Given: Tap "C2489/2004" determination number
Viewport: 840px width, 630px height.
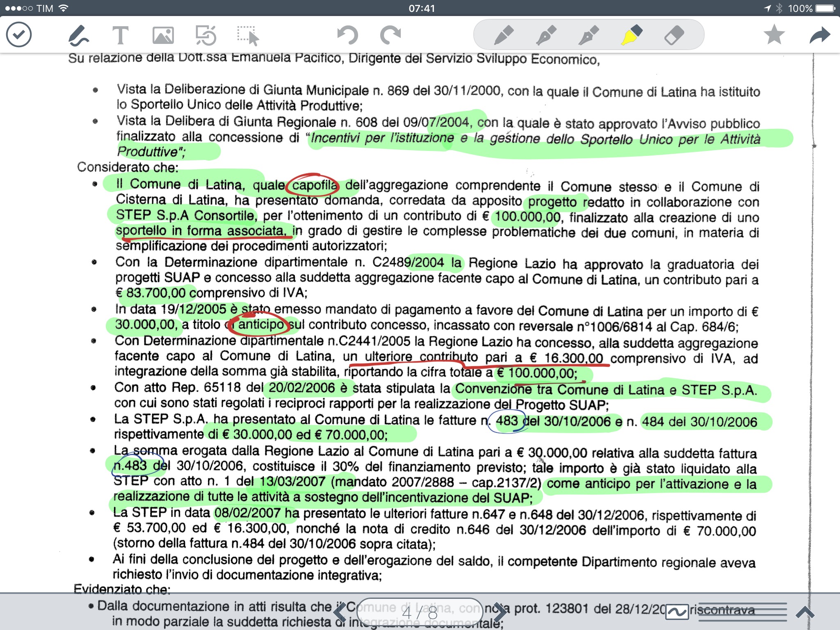Looking at the screenshot, I should (x=408, y=262).
